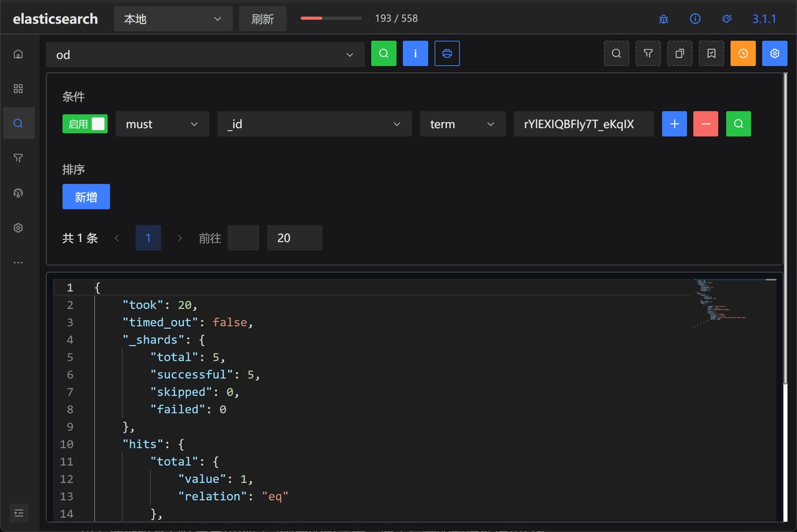
Task: Click the red remove condition button
Action: point(706,124)
